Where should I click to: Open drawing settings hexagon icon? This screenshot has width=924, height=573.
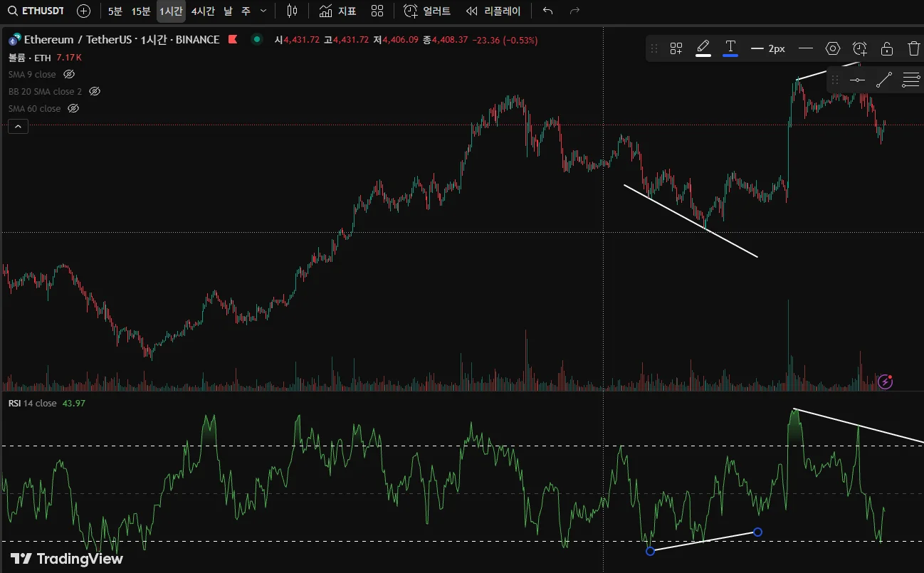point(833,48)
